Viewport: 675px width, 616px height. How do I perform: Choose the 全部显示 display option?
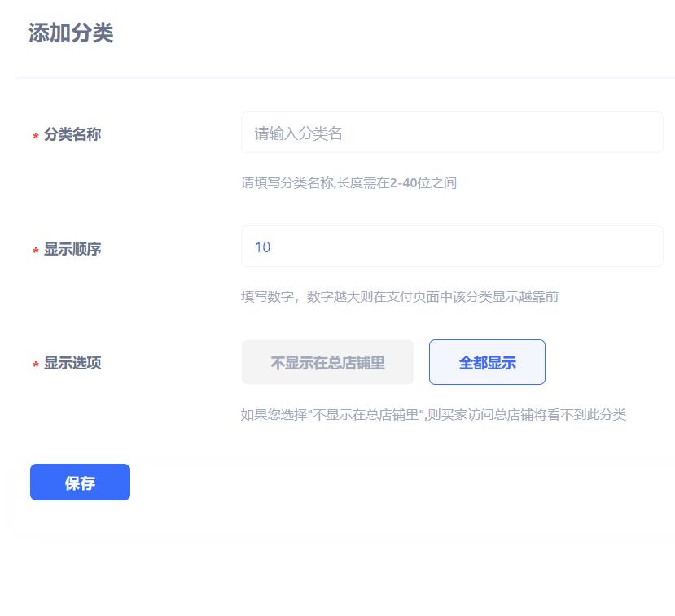tap(487, 362)
